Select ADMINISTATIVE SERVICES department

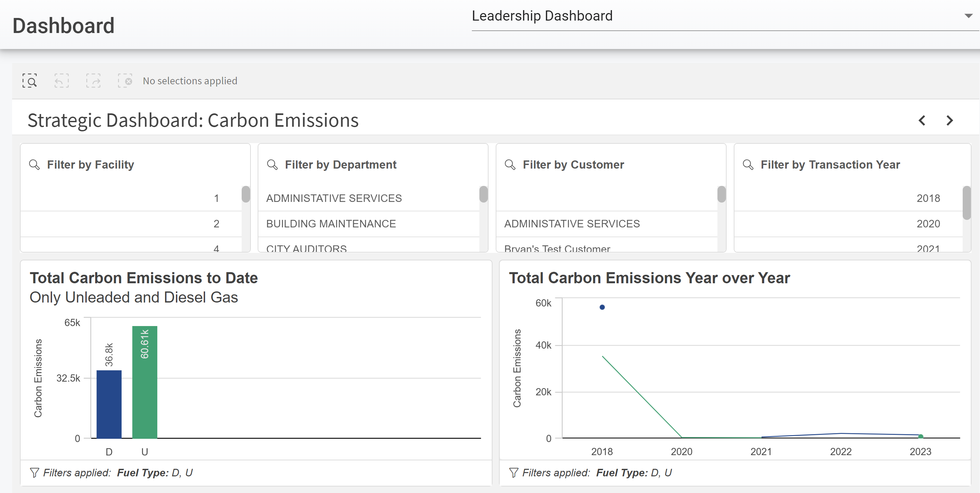(334, 198)
